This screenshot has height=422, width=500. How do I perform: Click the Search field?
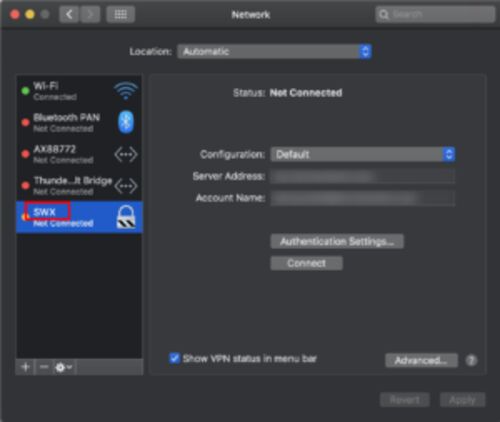(435, 15)
